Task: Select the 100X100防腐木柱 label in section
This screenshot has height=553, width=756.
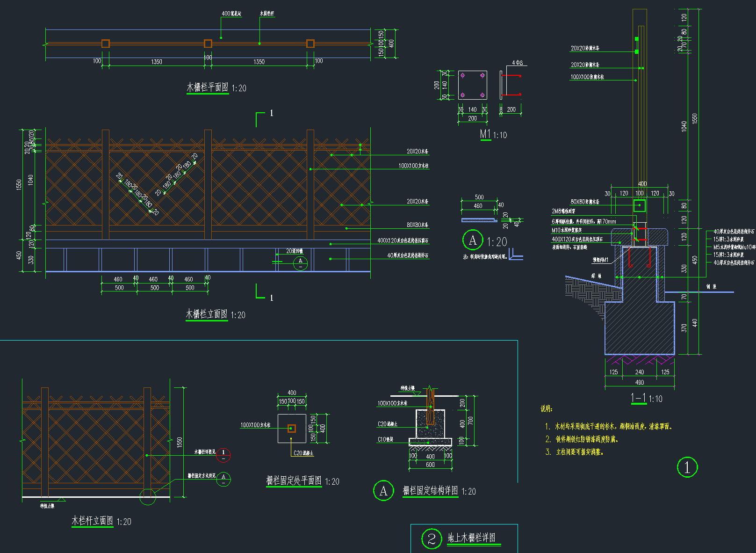Action: pyautogui.click(x=587, y=77)
